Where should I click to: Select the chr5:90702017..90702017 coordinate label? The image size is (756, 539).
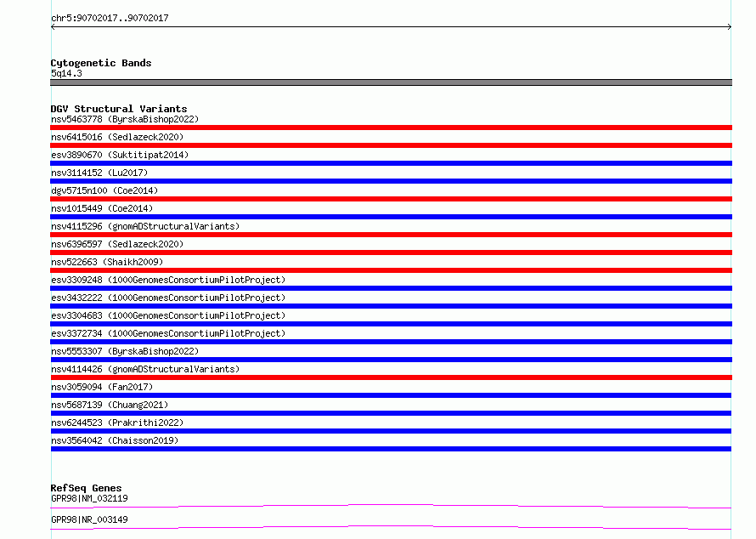(x=110, y=19)
